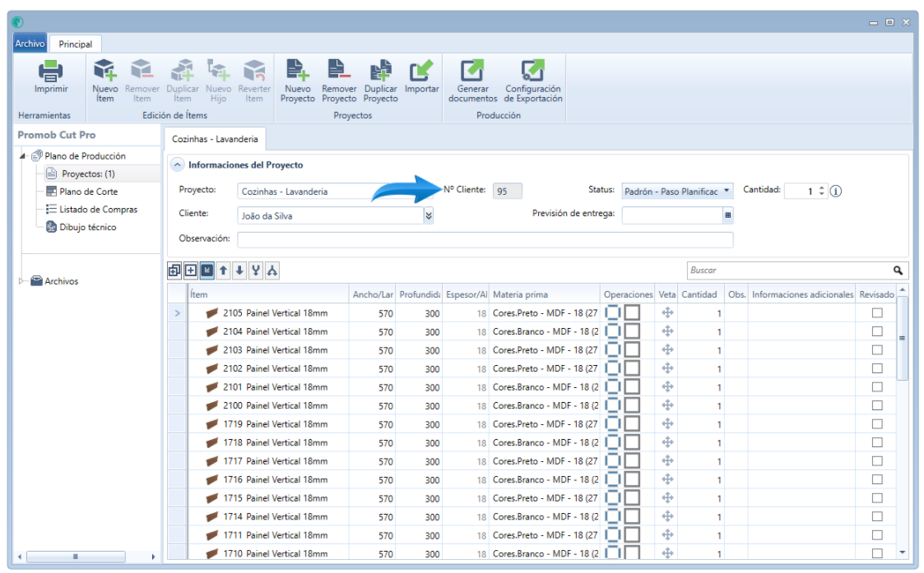Image resolution: width=924 pixels, height=573 pixels.
Task: Check Revisado for item 2104
Action: click(877, 331)
